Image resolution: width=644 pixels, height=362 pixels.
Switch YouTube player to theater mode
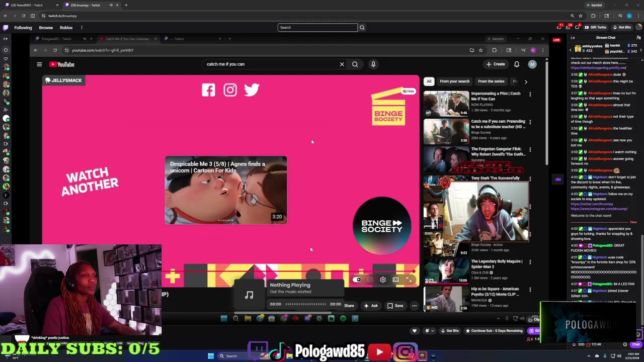tap(396, 280)
